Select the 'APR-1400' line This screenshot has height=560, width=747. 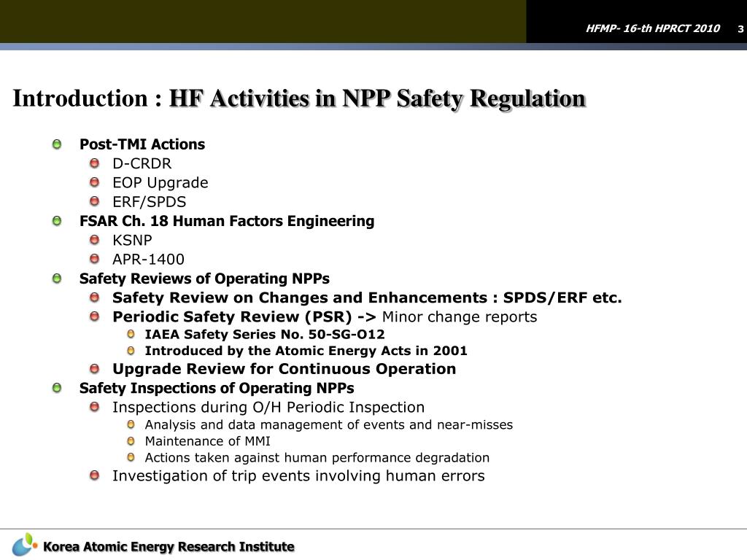point(148,259)
